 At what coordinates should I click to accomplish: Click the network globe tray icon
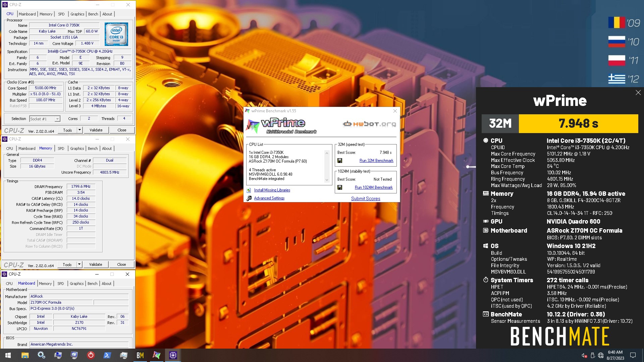601,355
